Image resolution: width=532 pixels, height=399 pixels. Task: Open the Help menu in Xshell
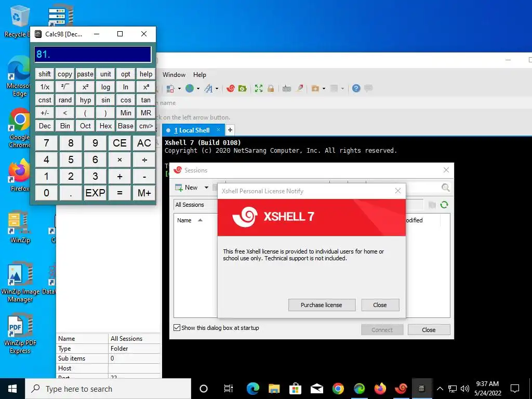coord(200,75)
